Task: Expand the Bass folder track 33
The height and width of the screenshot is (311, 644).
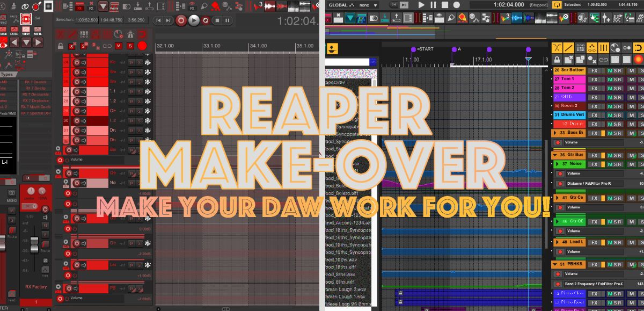Action: [555, 133]
